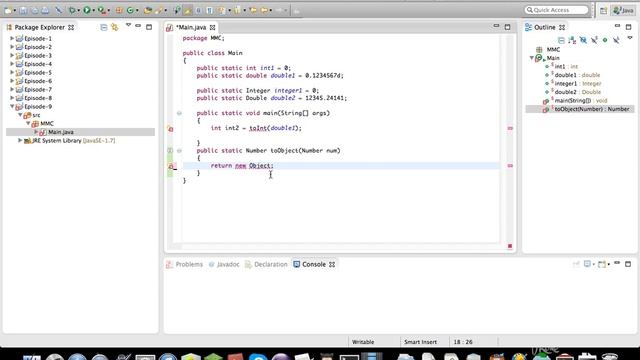Toggle Hide Local Types in Outline
The image size is (640, 360).
tap(616, 40)
